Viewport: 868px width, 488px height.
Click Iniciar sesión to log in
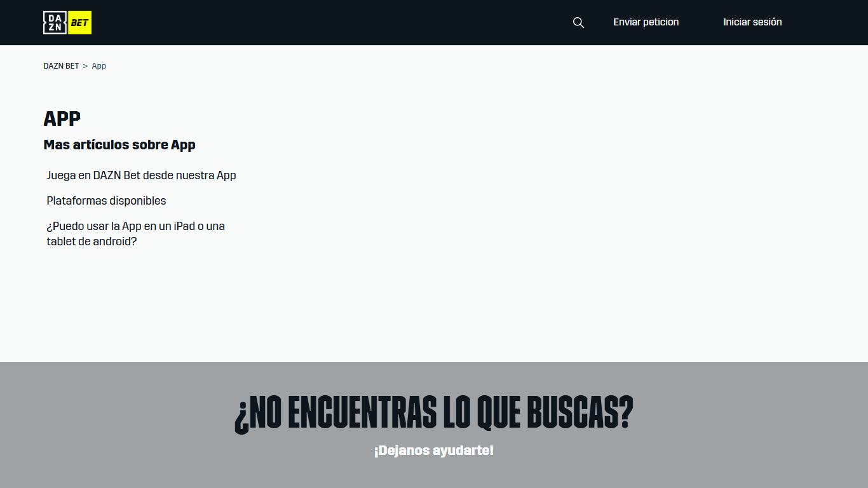pos(752,22)
